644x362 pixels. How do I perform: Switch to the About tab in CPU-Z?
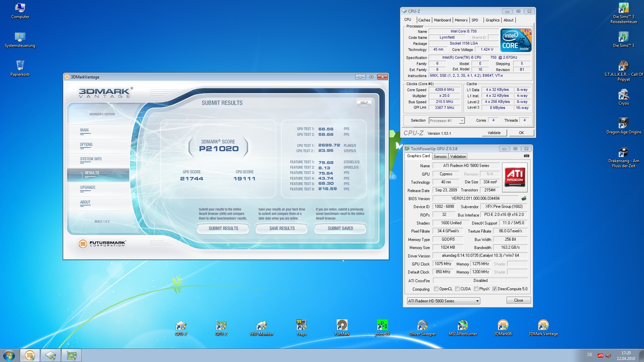[508, 20]
